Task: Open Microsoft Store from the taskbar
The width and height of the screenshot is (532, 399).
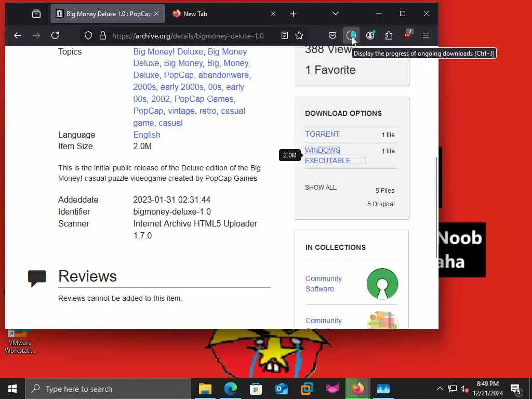Action: 256,389
